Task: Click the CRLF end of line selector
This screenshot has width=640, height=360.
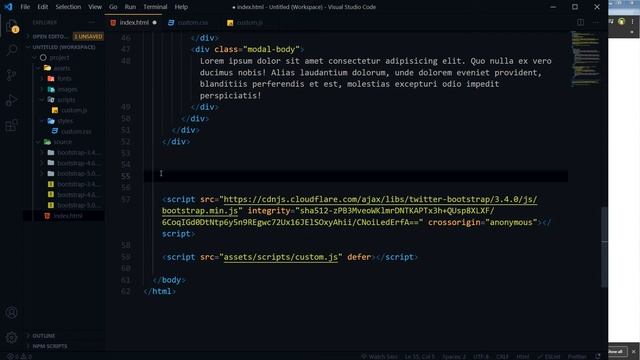Action: [502, 356]
